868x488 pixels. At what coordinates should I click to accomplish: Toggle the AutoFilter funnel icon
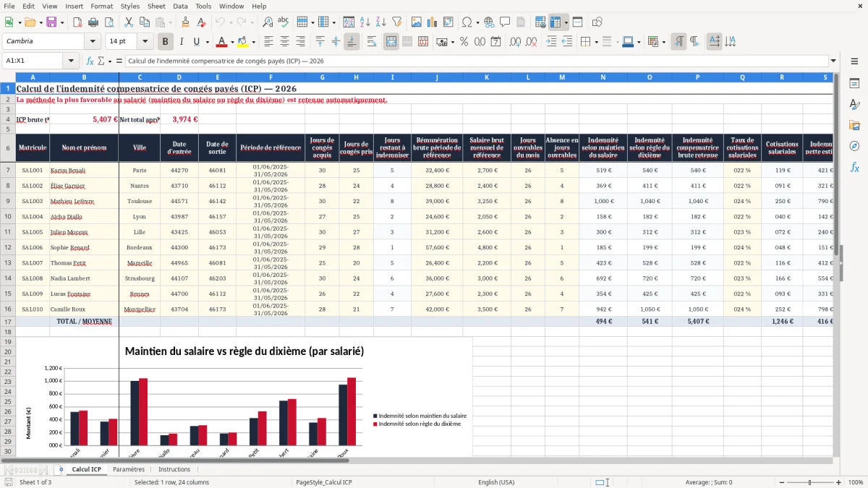tap(396, 22)
